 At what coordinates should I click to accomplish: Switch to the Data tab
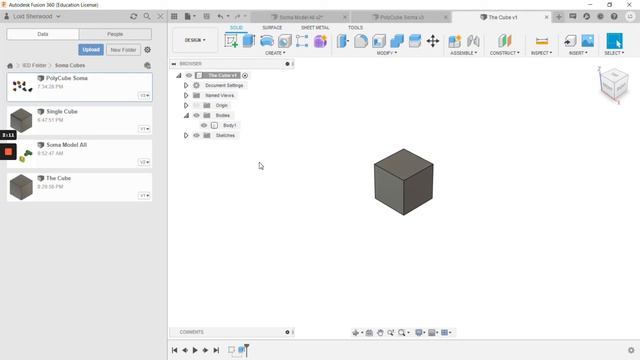[43, 34]
